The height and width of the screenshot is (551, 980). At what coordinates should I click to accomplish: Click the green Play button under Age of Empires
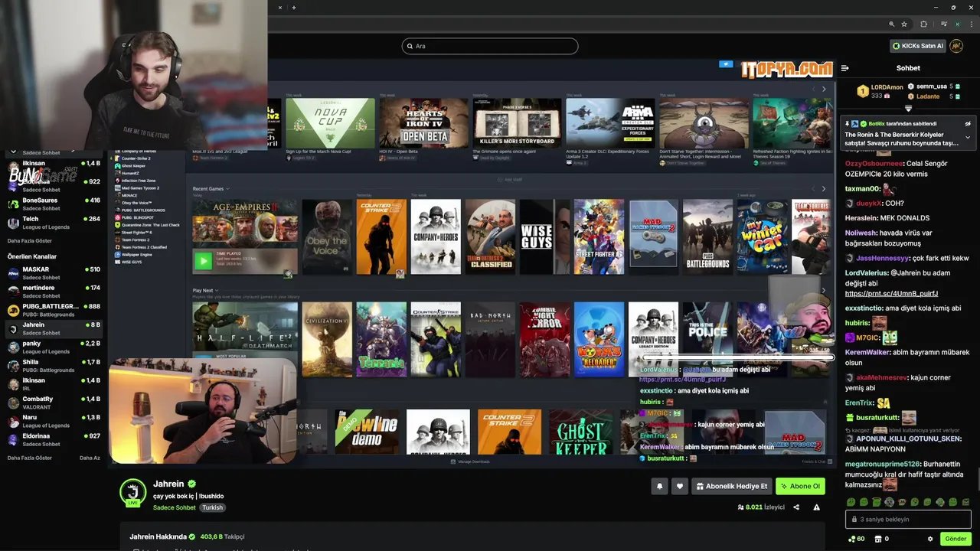pyautogui.click(x=203, y=261)
